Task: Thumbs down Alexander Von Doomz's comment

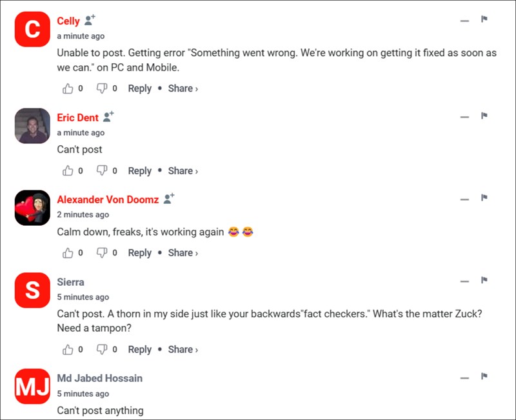Action: (102, 253)
